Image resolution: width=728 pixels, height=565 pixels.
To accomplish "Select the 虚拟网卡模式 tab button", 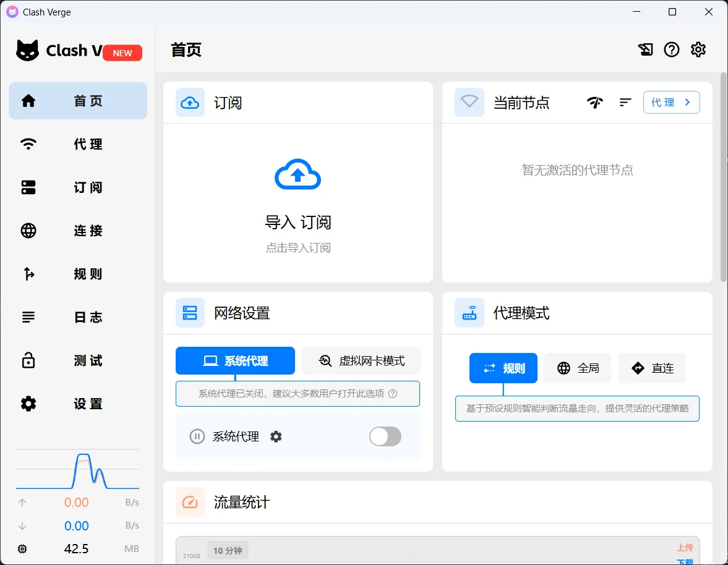I will (x=361, y=360).
